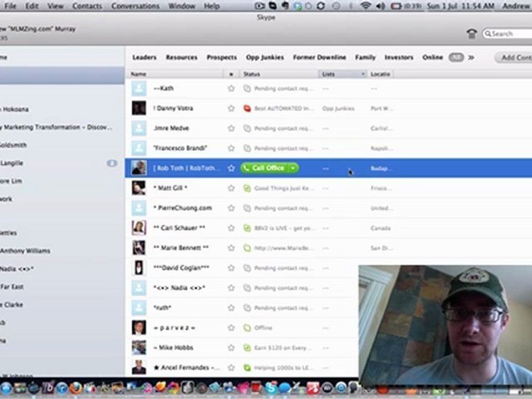Image resolution: width=532 pixels, height=399 pixels.
Task: Switch to Leaders contact list
Action: pos(145,57)
